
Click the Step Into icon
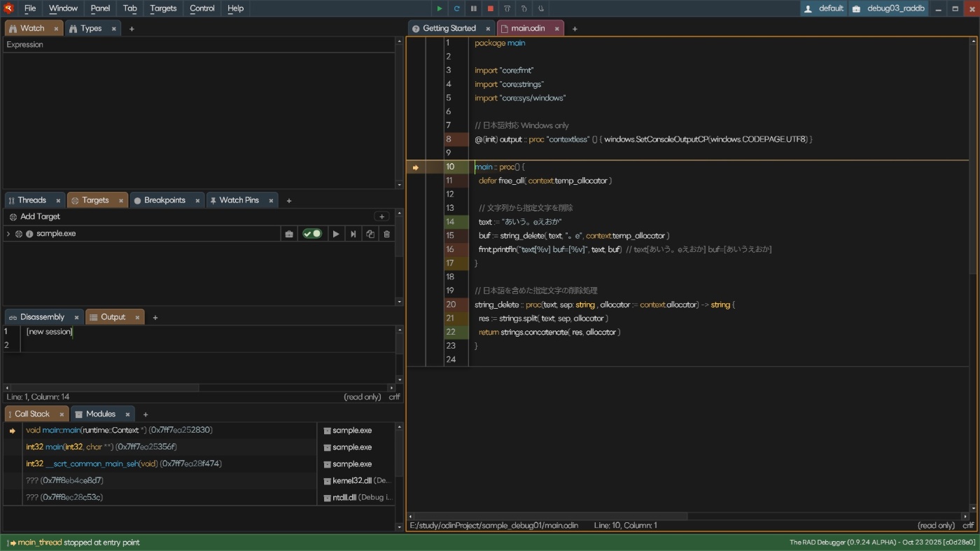click(x=524, y=8)
